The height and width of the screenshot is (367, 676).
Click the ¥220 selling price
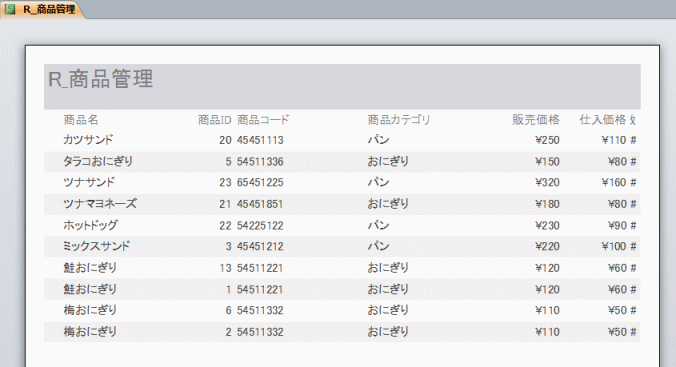(547, 246)
